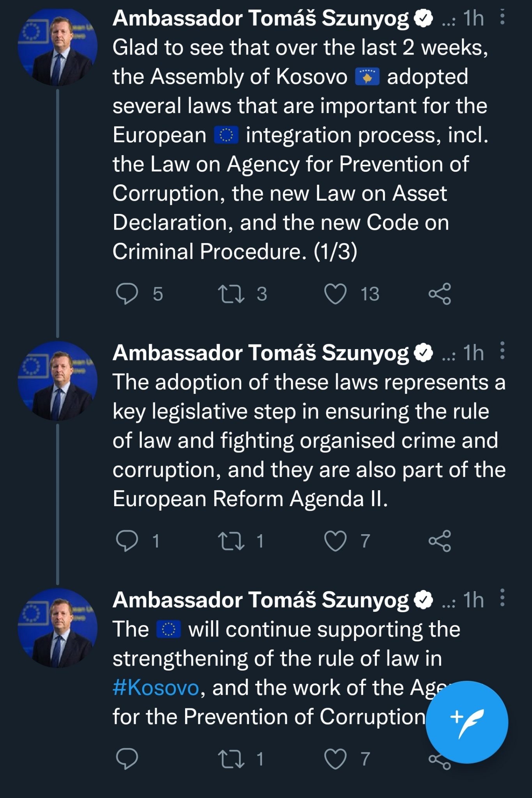Open the #Kosovo hashtag link
Screen dimensions: 532x798
(x=156, y=688)
